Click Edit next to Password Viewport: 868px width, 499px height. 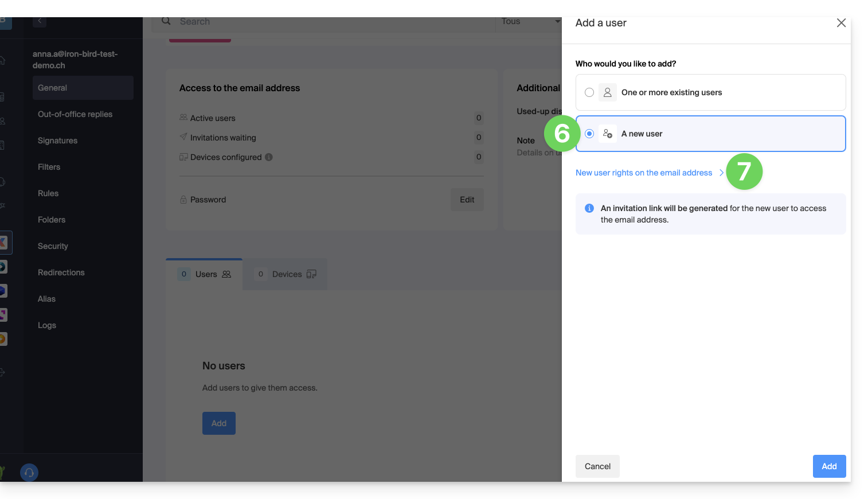click(467, 200)
